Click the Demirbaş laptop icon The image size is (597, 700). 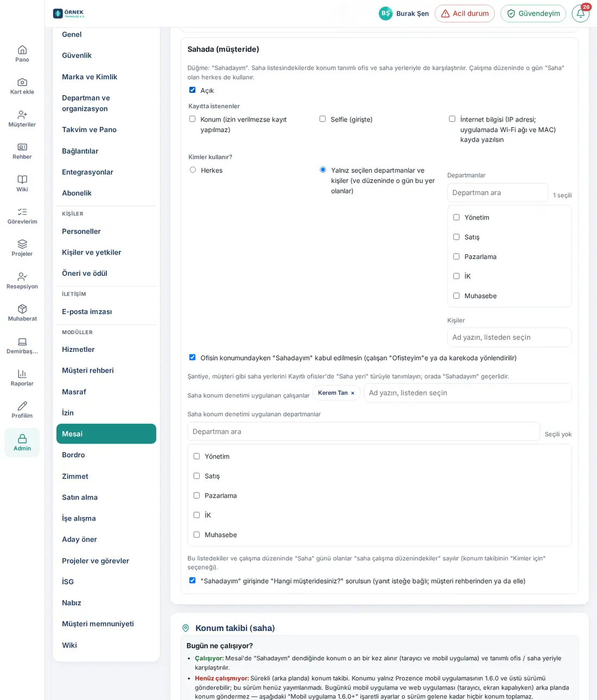tap(22, 342)
